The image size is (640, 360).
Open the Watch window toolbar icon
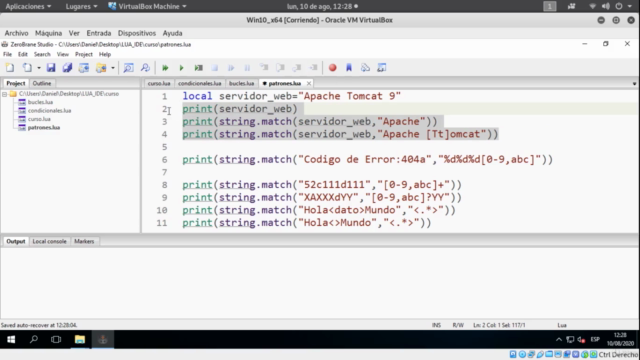[382, 68]
